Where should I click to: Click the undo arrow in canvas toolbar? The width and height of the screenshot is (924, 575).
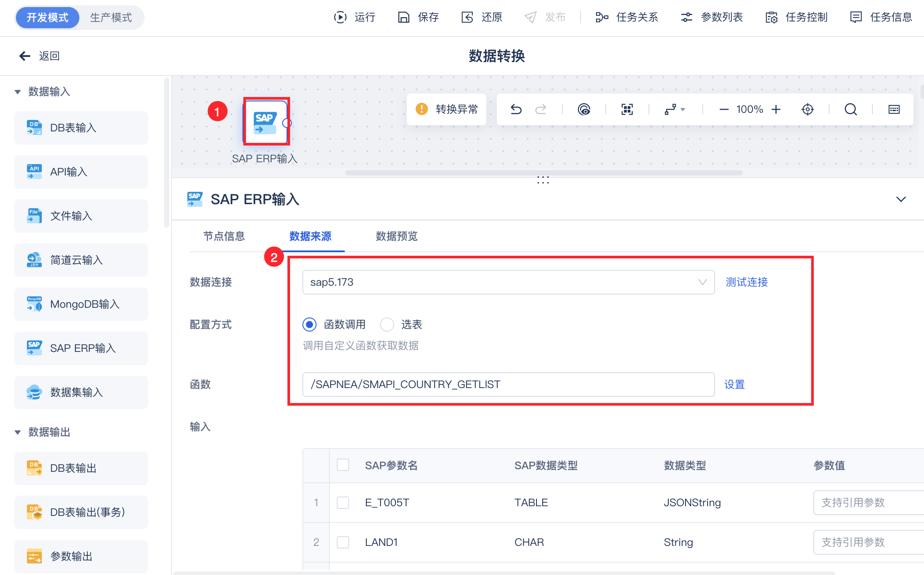click(516, 109)
